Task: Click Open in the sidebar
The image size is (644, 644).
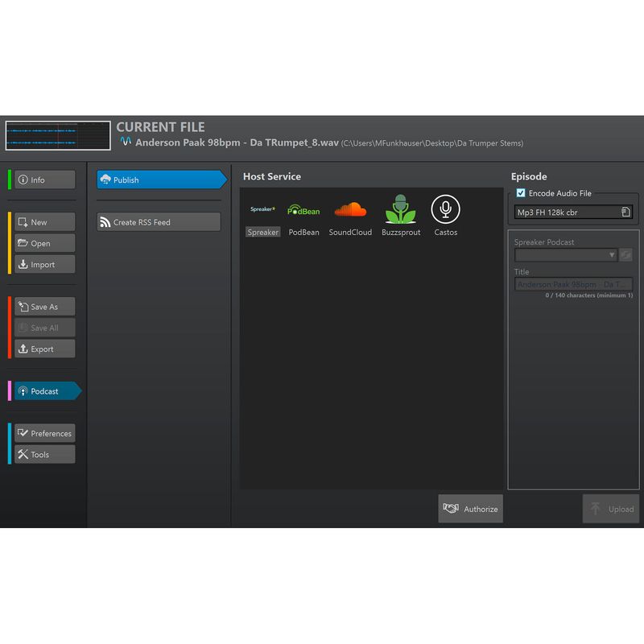Action: (45, 244)
